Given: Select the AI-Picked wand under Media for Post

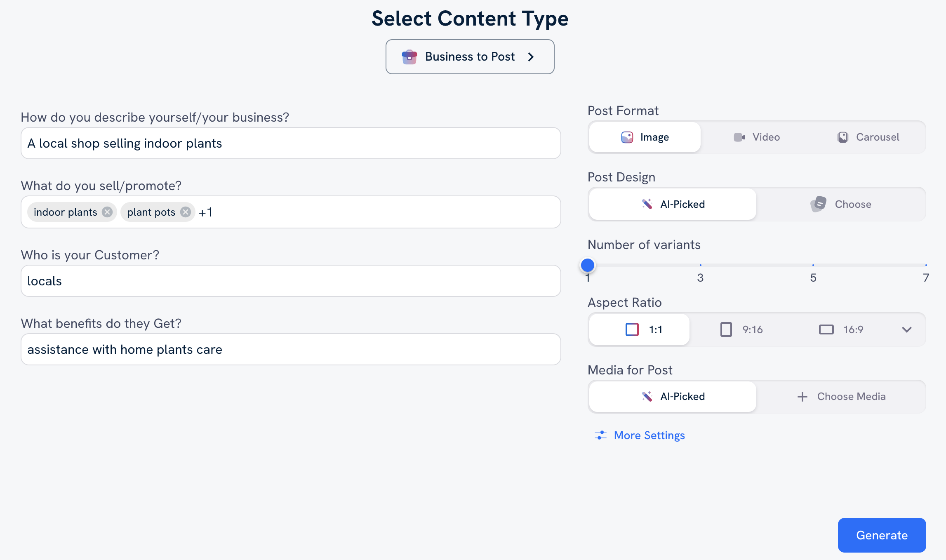Looking at the screenshot, I should coord(647,396).
